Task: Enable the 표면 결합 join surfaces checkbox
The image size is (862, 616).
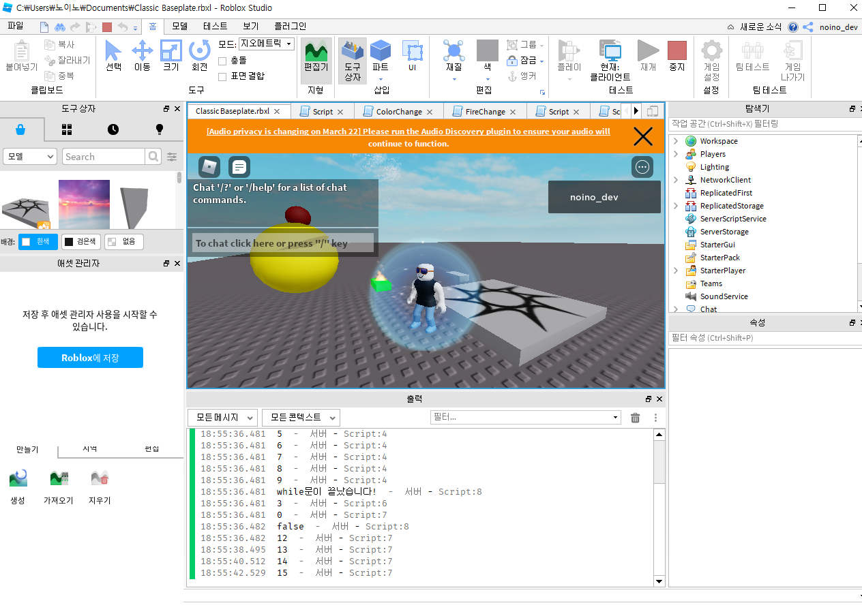Action: click(222, 76)
